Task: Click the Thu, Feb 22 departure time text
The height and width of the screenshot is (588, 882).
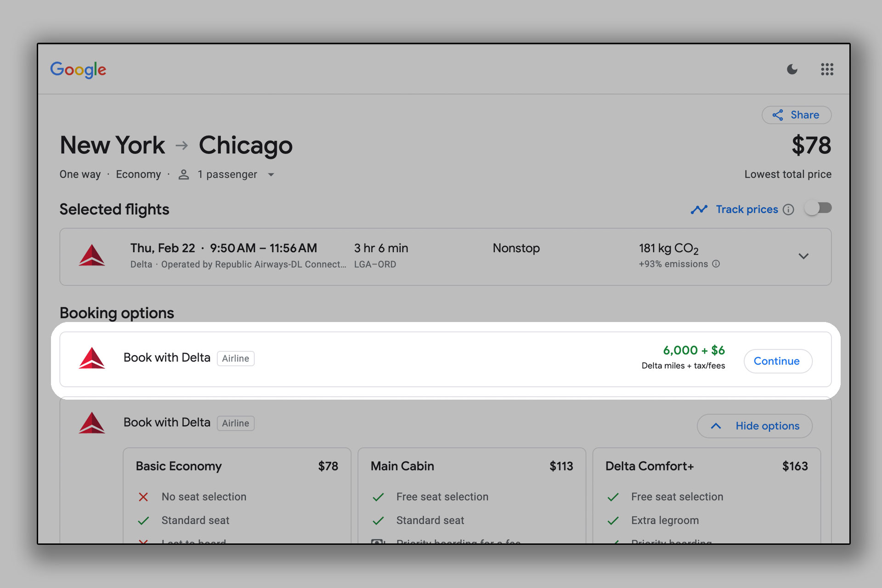Action: [224, 248]
